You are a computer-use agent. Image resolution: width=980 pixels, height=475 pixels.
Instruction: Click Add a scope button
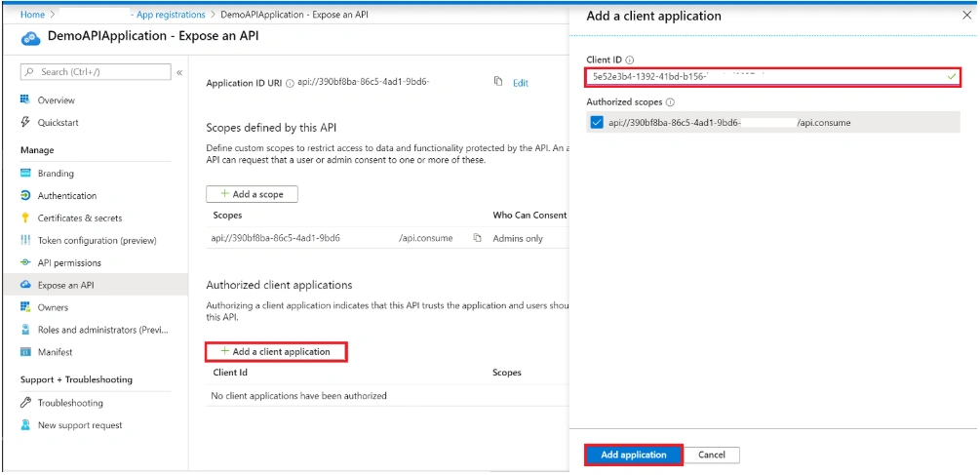pos(252,194)
